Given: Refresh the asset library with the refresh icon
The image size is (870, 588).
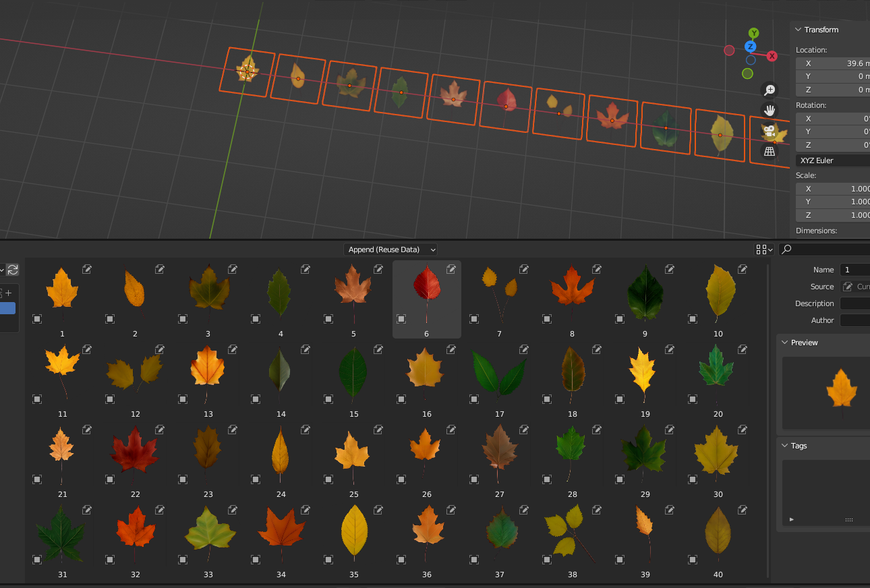Looking at the screenshot, I should click(13, 270).
